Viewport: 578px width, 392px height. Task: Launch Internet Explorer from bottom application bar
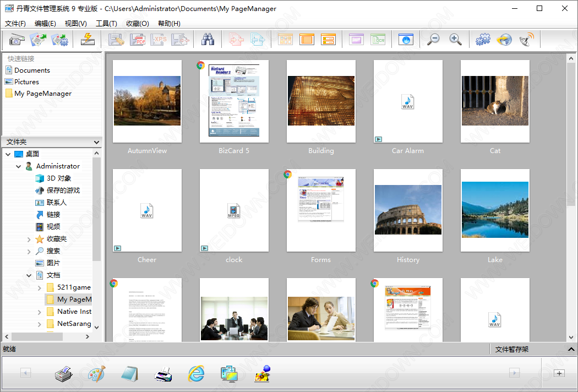tap(196, 374)
